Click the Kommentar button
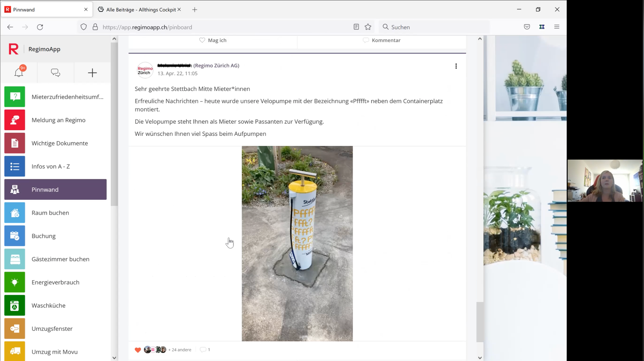The image size is (644, 361). (382, 40)
